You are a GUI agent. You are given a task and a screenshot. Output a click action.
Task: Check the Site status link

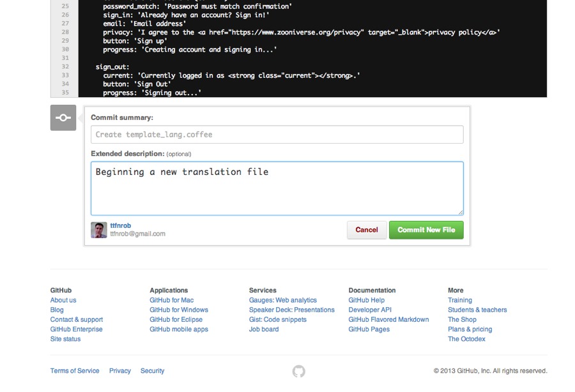coord(65,339)
